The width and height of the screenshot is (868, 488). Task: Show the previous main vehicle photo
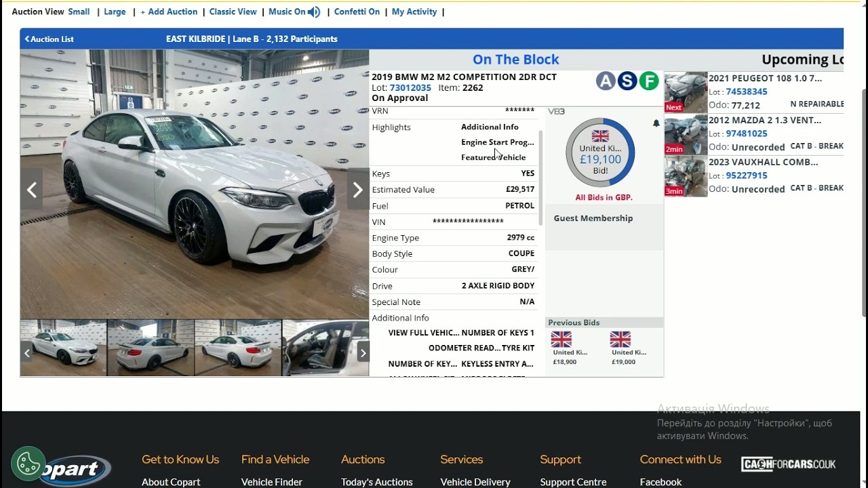[x=32, y=190]
